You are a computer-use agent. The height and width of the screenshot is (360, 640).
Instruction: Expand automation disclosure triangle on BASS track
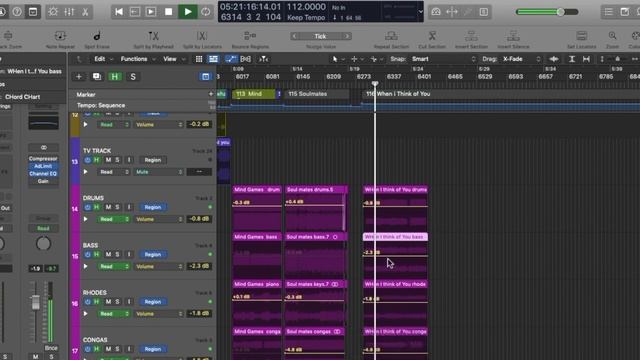click(x=86, y=267)
